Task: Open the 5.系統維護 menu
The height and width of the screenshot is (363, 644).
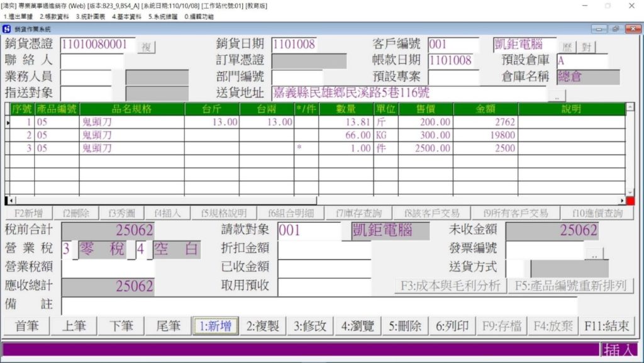Action: 163,17
